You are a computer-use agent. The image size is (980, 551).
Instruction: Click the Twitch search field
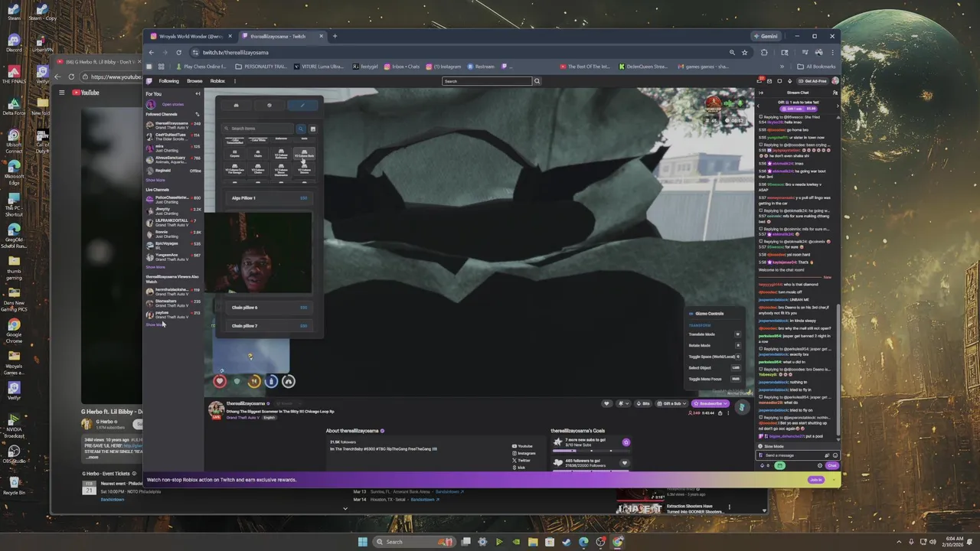pos(487,81)
